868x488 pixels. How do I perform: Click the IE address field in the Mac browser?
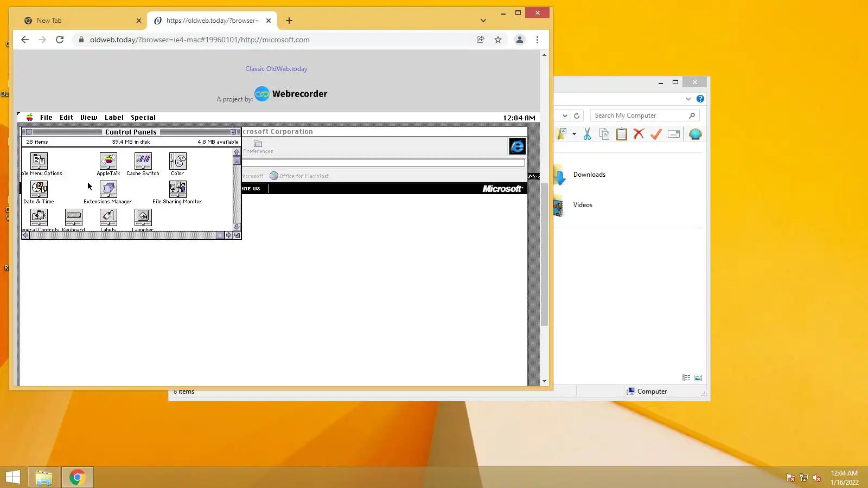pyautogui.click(x=383, y=163)
